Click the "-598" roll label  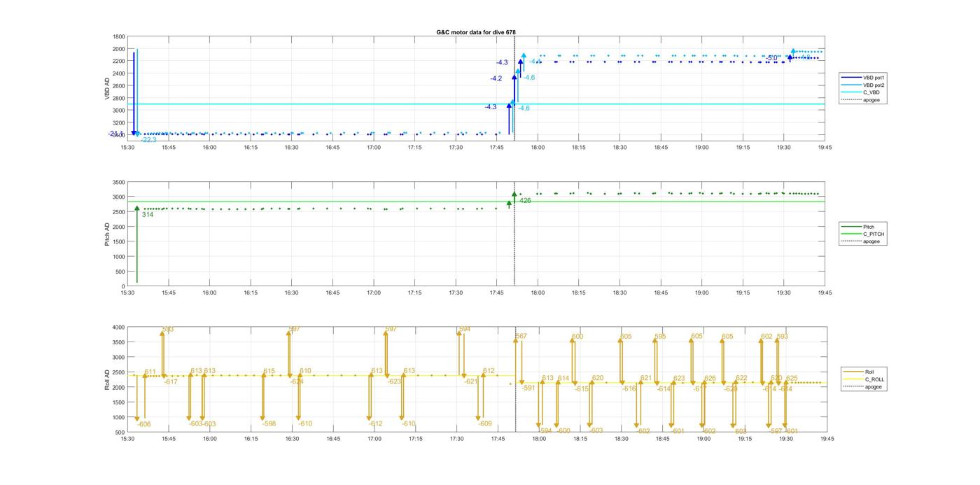point(269,423)
